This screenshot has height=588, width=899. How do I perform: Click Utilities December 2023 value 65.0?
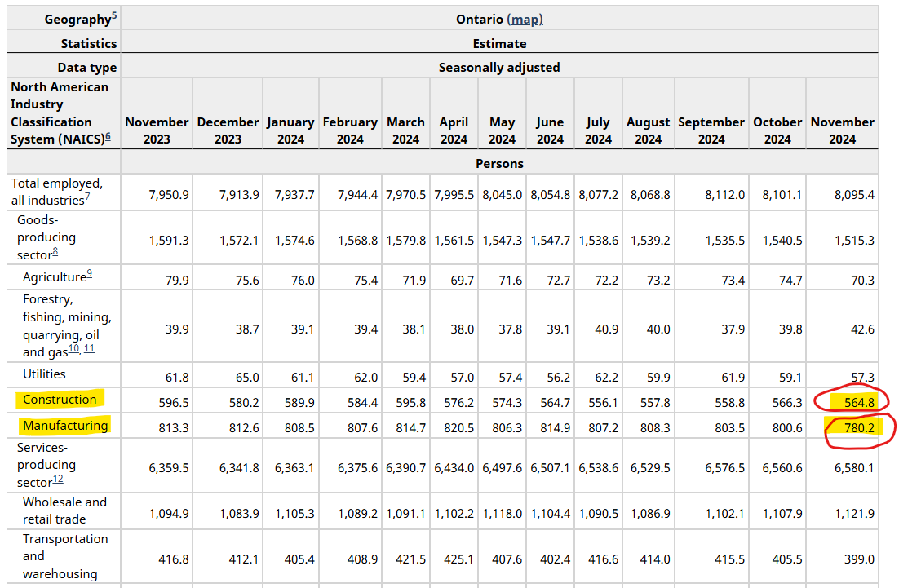click(x=247, y=378)
